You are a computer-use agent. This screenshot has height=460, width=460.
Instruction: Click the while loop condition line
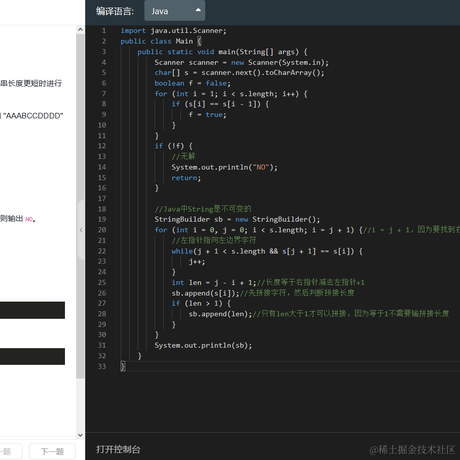(267, 251)
